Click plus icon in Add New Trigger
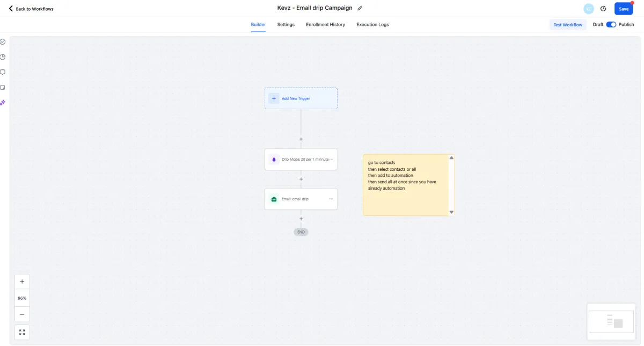 click(x=274, y=98)
